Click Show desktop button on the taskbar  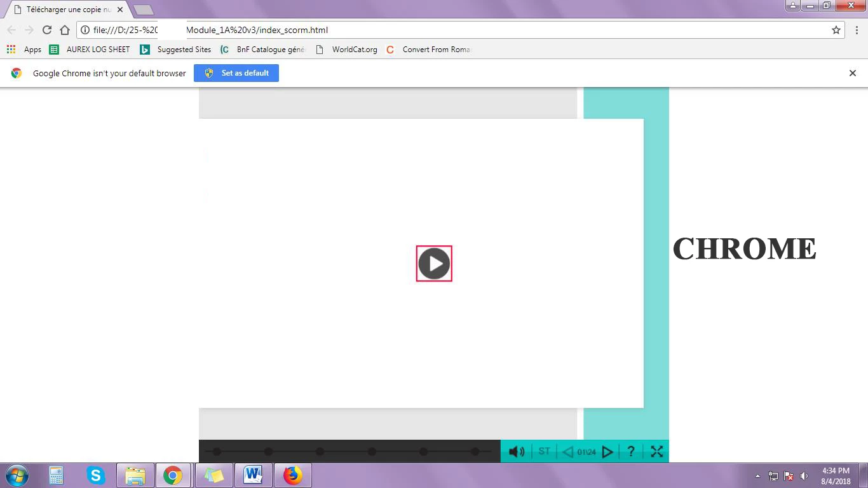[864, 476]
